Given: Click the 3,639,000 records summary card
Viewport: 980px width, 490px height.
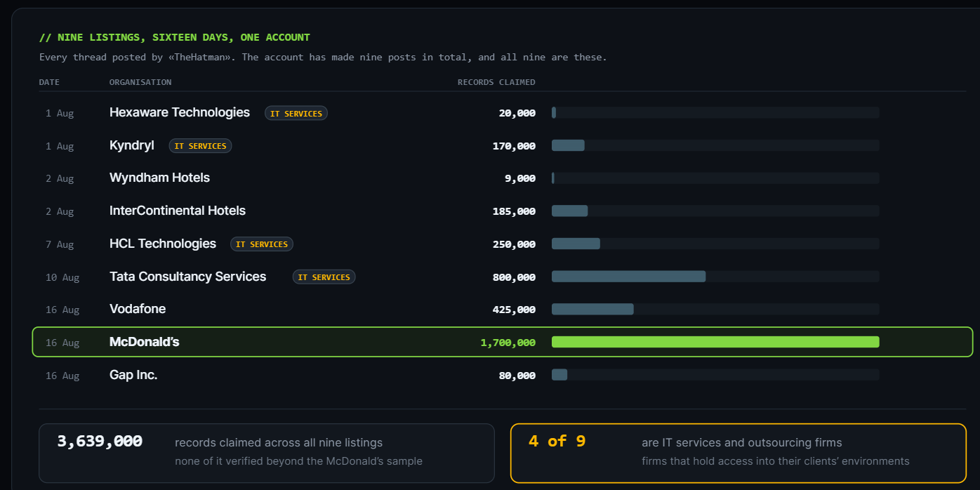Looking at the screenshot, I should [267, 453].
